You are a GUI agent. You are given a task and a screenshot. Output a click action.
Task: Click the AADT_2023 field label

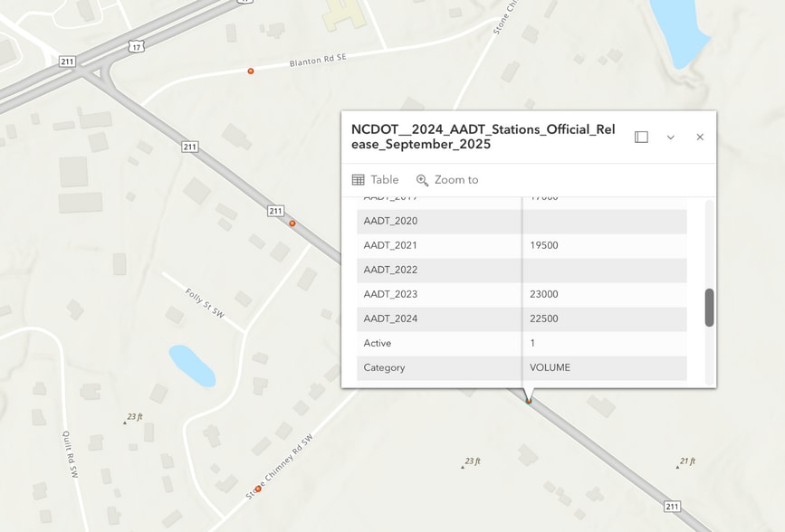click(x=390, y=294)
